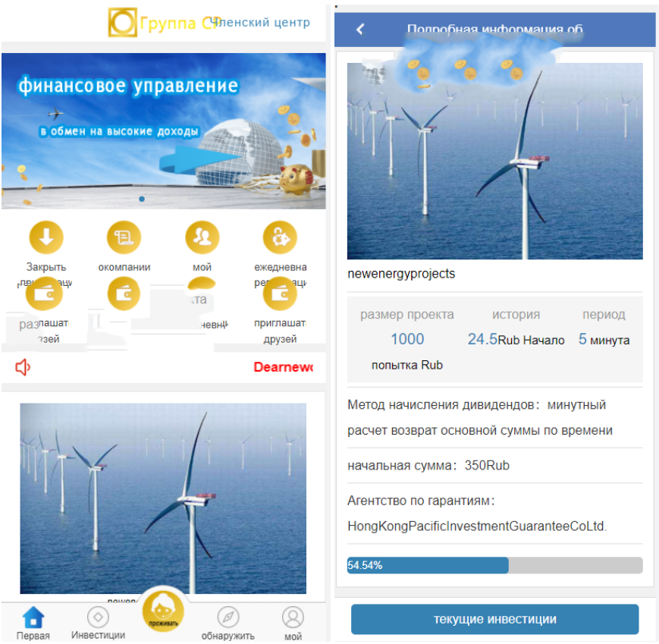Tap the проживать center avatar button

click(x=163, y=611)
